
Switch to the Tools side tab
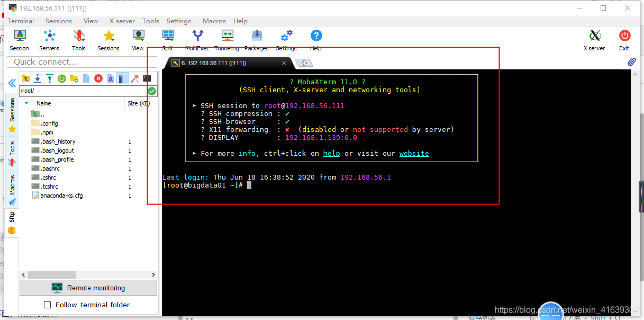pyautogui.click(x=12, y=153)
